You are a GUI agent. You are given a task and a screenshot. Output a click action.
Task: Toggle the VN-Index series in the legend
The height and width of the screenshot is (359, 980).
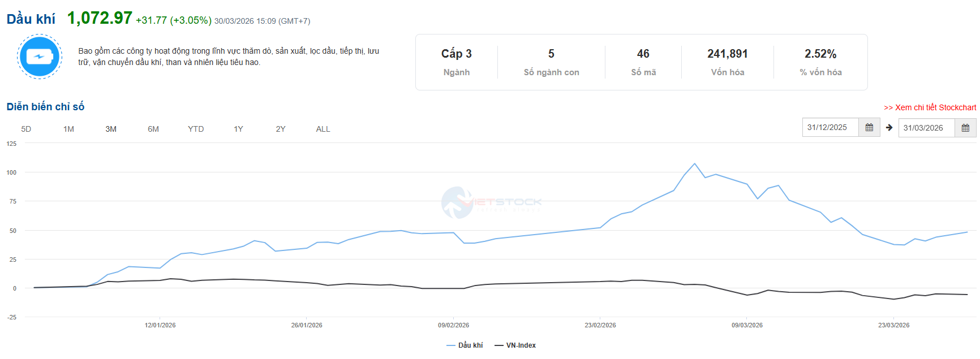point(515,345)
